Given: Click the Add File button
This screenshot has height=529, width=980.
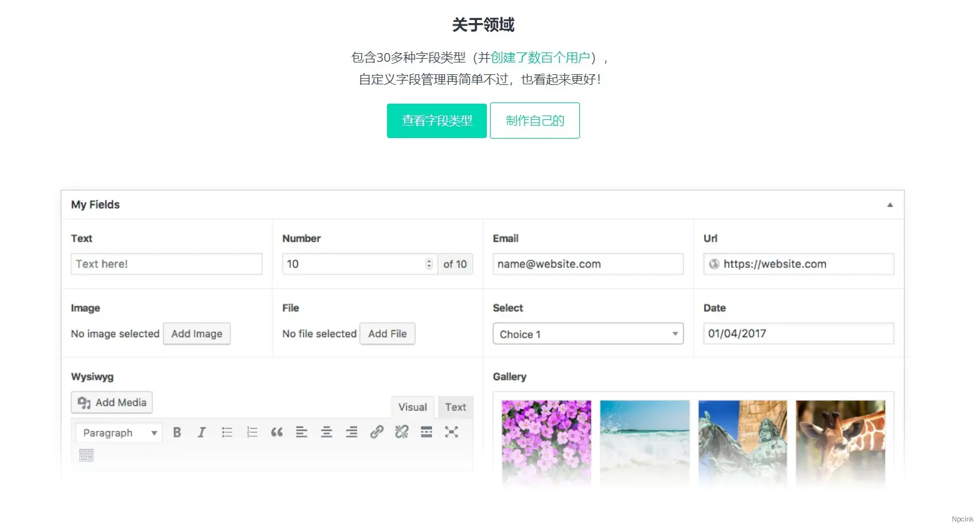Looking at the screenshot, I should (388, 334).
